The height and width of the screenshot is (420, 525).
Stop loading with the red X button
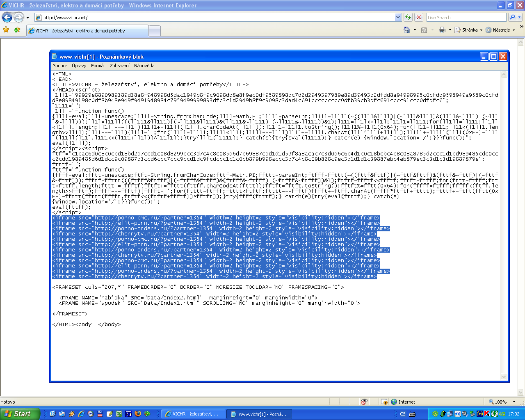(x=418, y=17)
